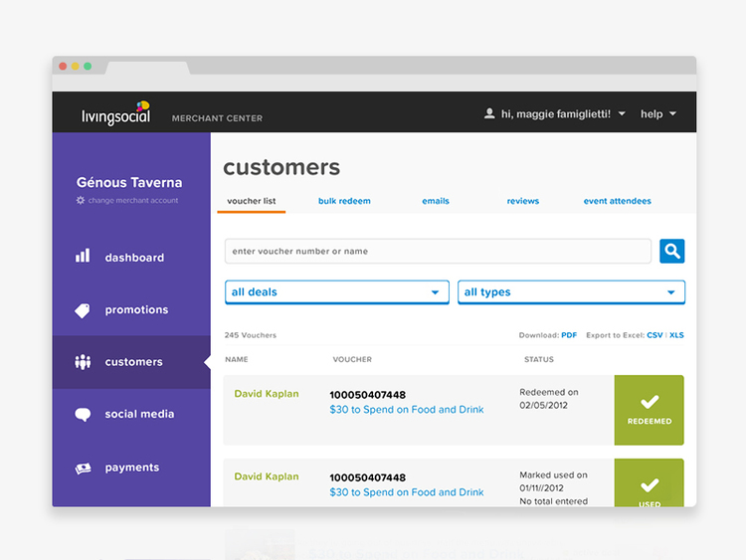Click the promotions tag icon
Screen dimensions: 746x560
pyautogui.click(x=83, y=310)
